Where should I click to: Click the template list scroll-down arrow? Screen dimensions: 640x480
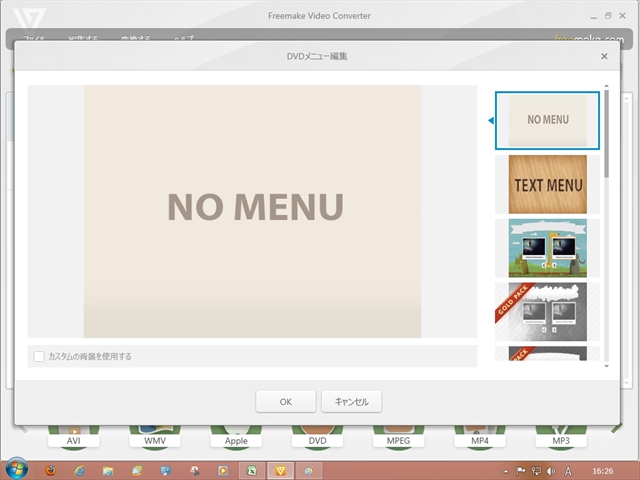pos(606,366)
